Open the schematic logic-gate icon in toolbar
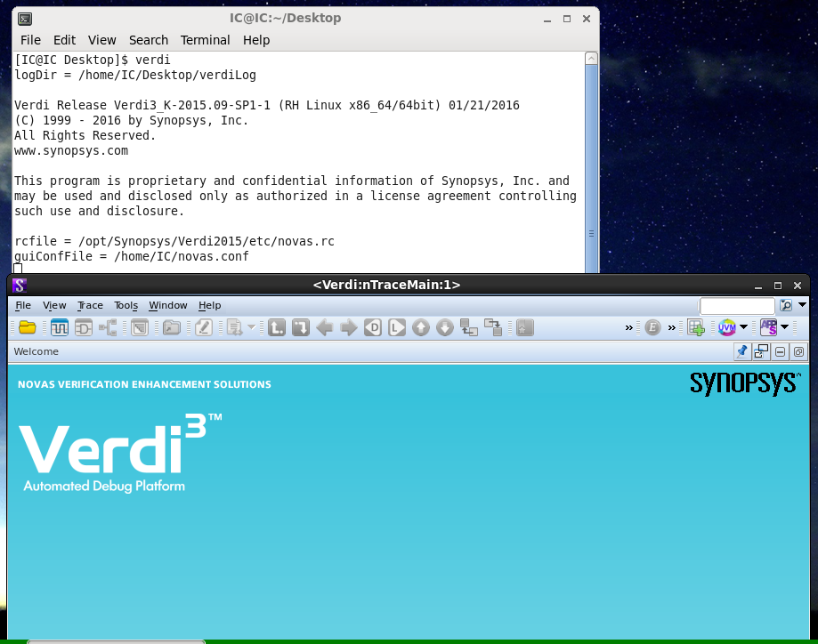 tap(84, 327)
